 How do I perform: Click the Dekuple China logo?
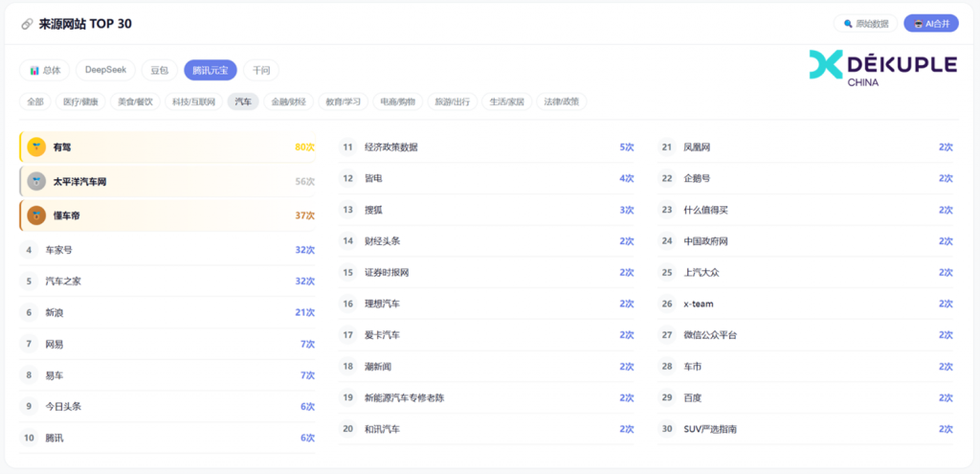pyautogui.click(x=883, y=68)
